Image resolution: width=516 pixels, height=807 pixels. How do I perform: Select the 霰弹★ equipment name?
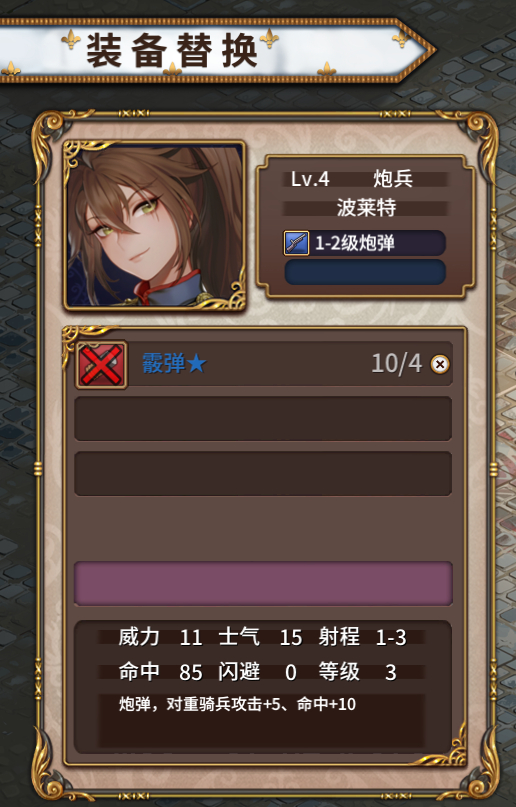[x=174, y=364]
